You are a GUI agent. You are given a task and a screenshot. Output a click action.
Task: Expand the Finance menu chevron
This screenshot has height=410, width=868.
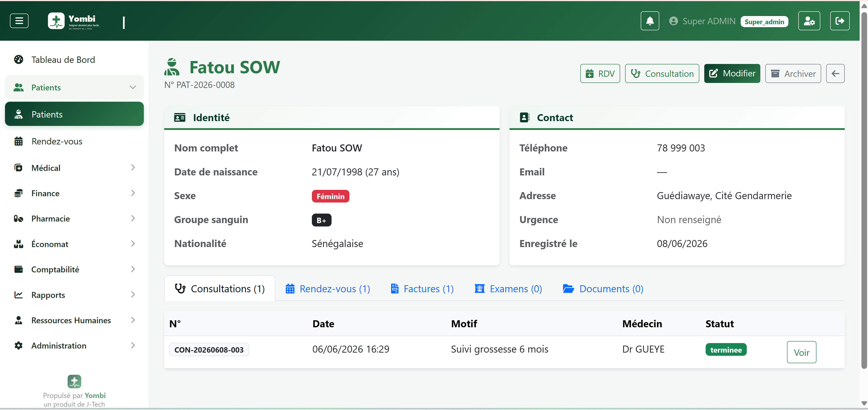[133, 193]
